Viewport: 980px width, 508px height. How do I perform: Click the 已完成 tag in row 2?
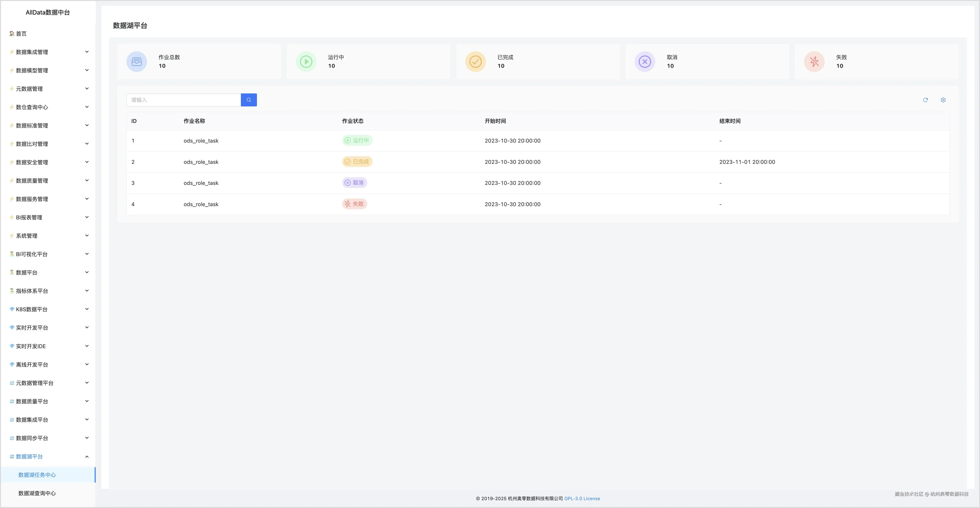(357, 162)
